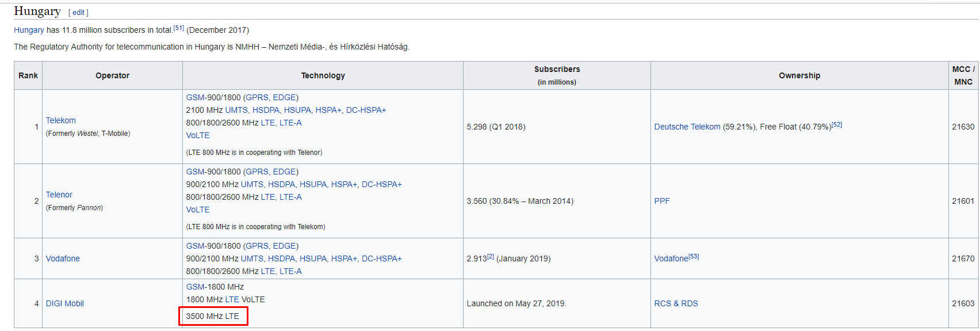Click GPRS link in Vodafone row
Screen dimensions: 980x331
click(257, 246)
